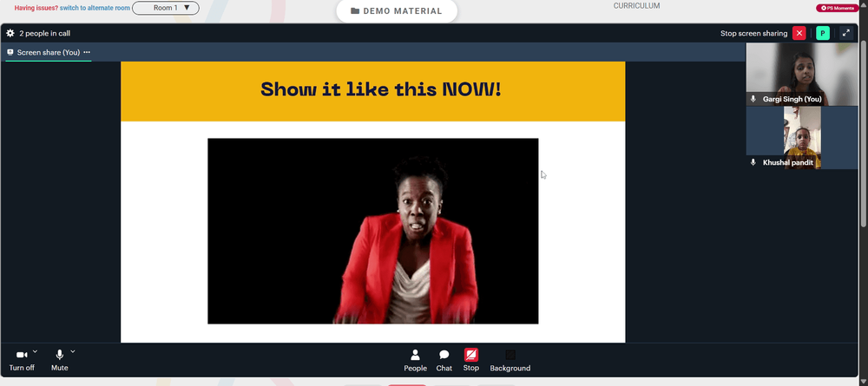868x386 pixels.
Task: Select Gargi Singh video thumbnail
Action: coord(801,74)
